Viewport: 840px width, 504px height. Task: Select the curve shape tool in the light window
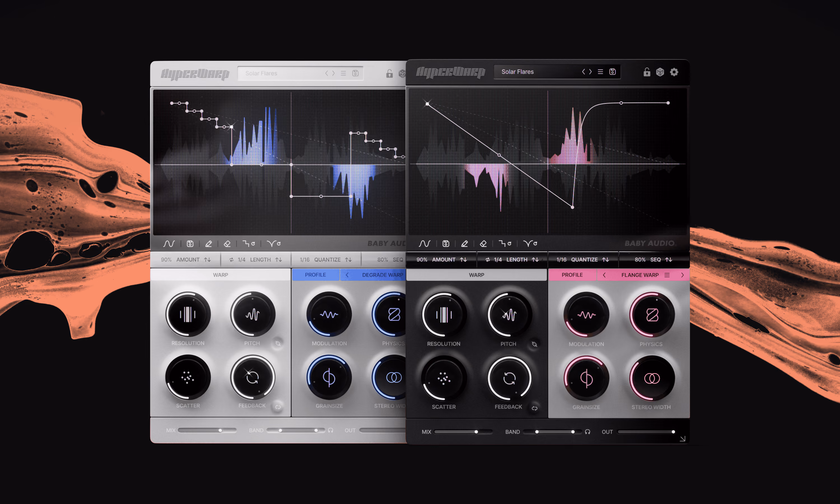pyautogui.click(x=169, y=244)
